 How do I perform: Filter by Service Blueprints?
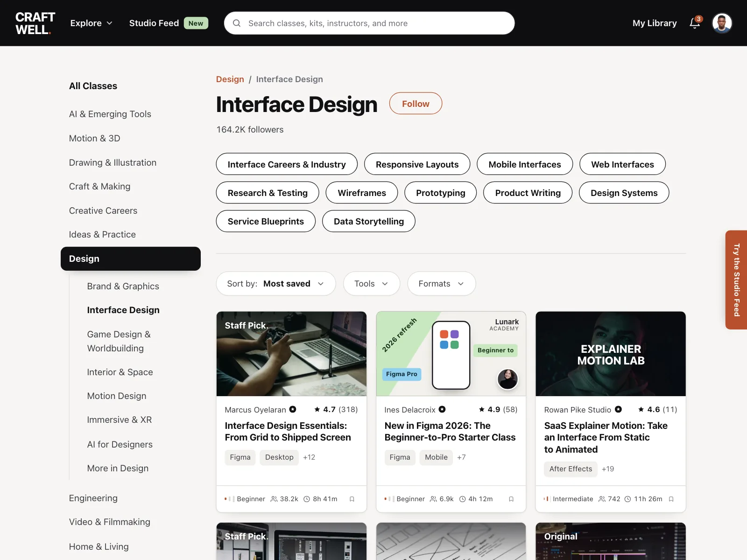266,221
